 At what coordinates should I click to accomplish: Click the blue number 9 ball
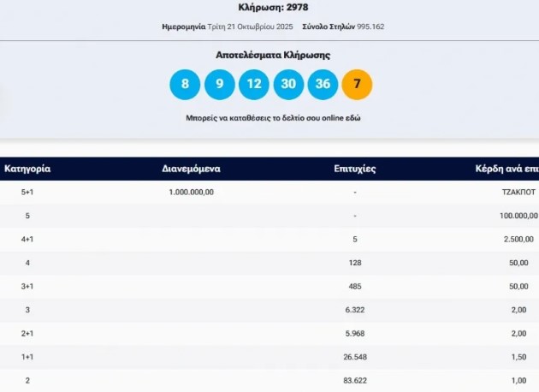click(x=219, y=84)
